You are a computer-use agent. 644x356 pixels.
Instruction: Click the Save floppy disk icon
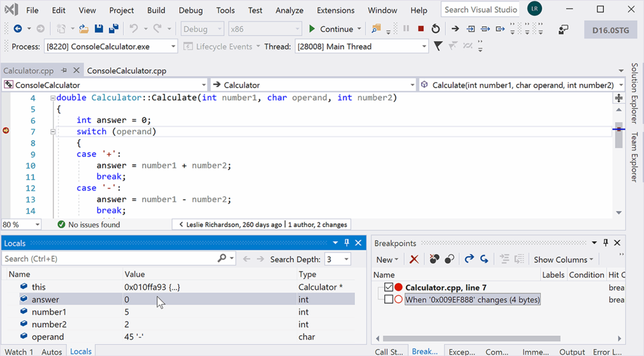pyautogui.click(x=99, y=29)
